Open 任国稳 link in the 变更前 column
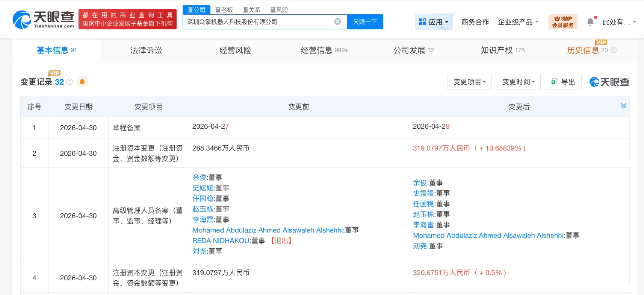644x295 pixels. coord(203,198)
